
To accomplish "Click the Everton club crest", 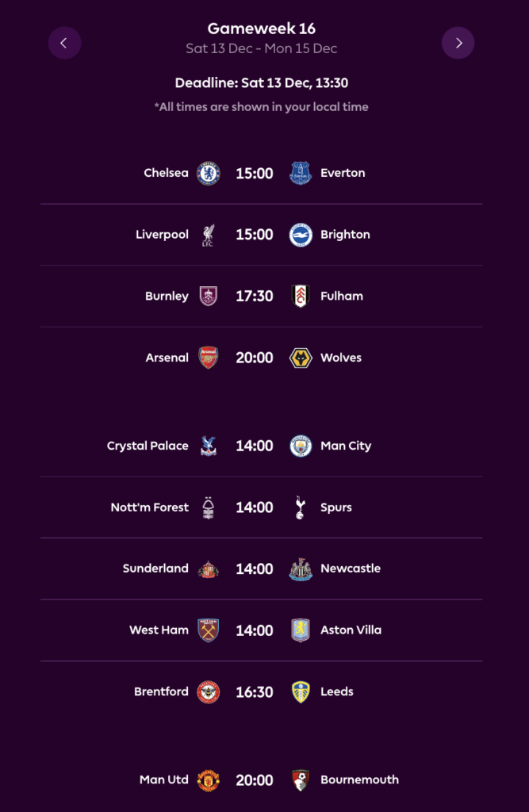I will [301, 173].
